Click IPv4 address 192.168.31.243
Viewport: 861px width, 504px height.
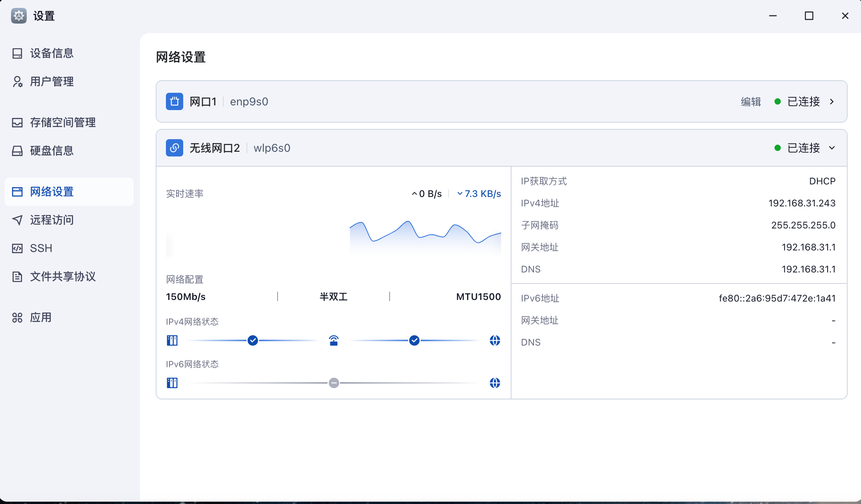tap(802, 203)
